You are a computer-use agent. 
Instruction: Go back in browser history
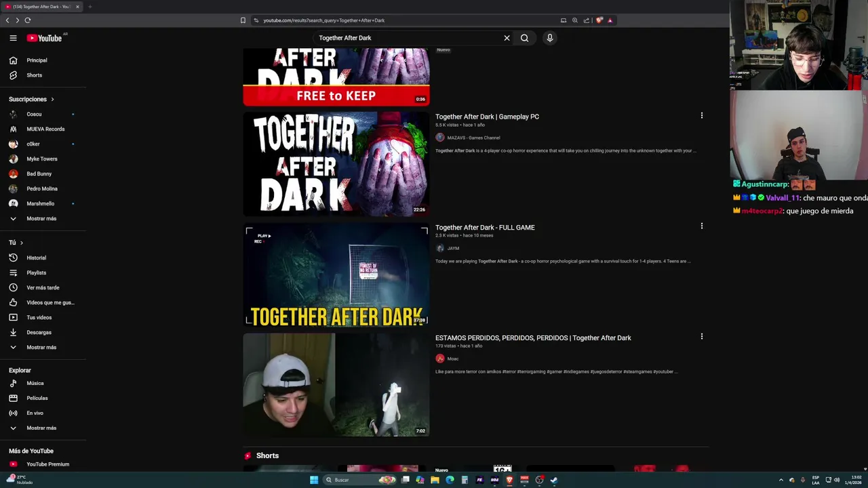tap(7, 20)
